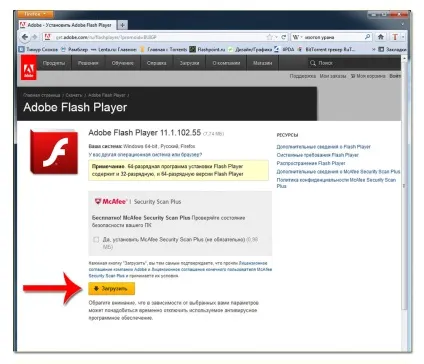Click the different operating system or browser link
Image resolution: width=424 pixels, height=364 pixels.
click(x=145, y=155)
